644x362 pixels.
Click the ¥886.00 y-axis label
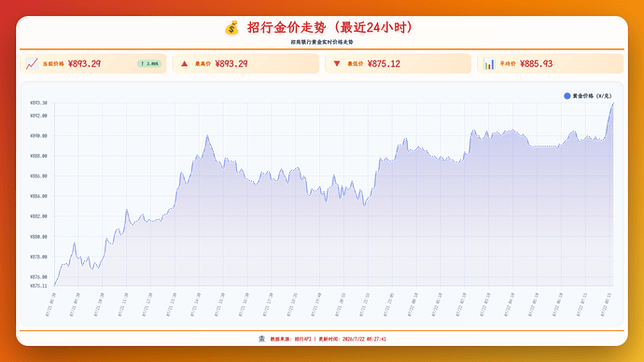coord(38,176)
